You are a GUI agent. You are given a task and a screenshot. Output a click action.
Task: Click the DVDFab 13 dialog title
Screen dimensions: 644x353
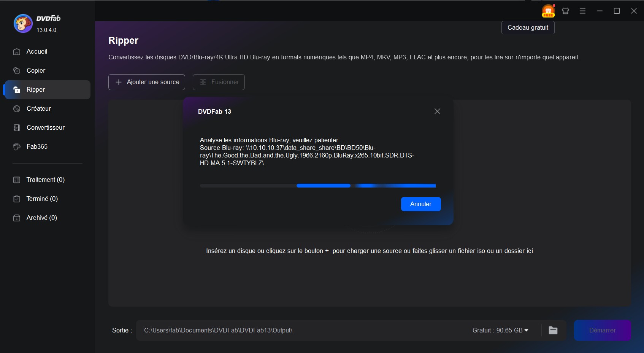pyautogui.click(x=214, y=111)
